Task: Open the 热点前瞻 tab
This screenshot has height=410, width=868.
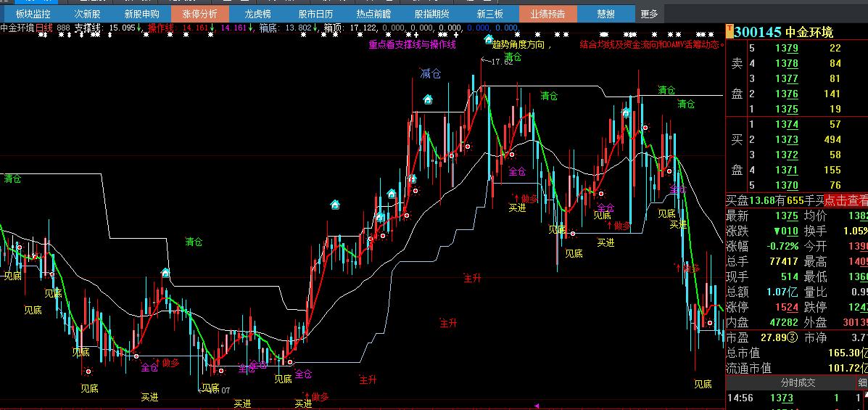Action: click(373, 14)
